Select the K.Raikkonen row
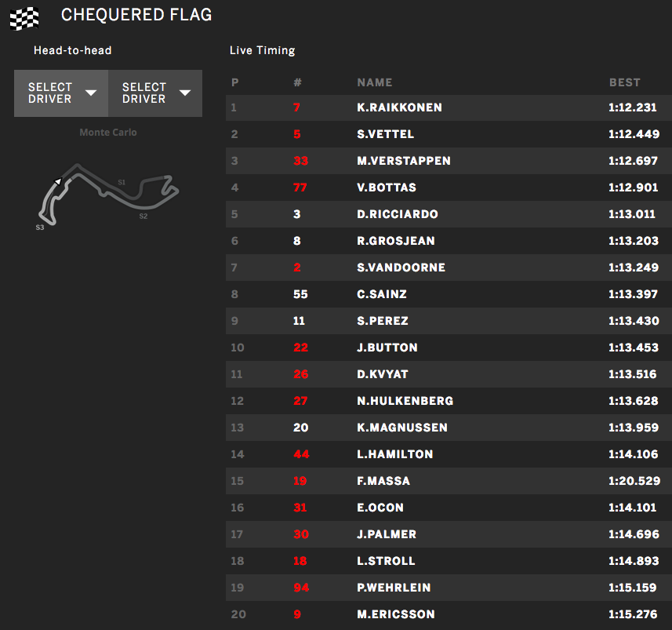 point(449,107)
